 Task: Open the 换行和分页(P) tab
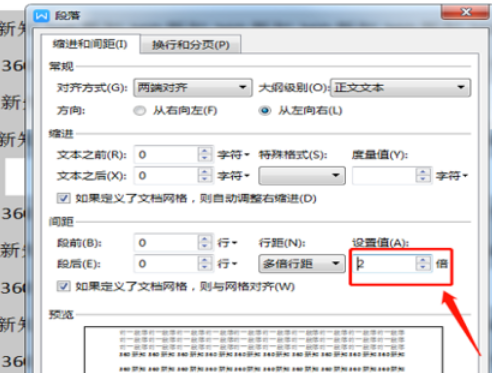[x=191, y=45]
